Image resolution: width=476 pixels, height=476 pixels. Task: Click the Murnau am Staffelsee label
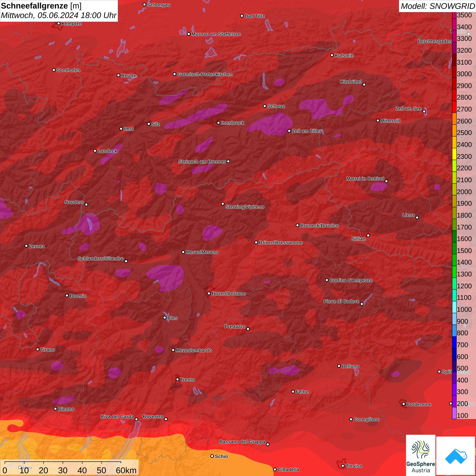(x=216, y=34)
